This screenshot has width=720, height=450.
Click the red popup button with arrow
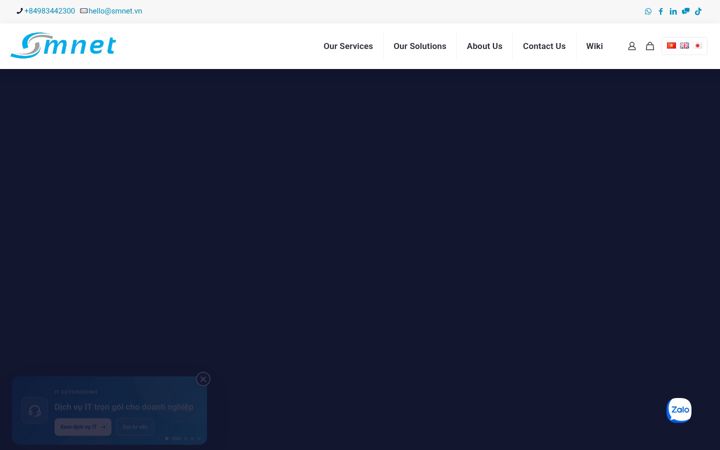tap(83, 427)
